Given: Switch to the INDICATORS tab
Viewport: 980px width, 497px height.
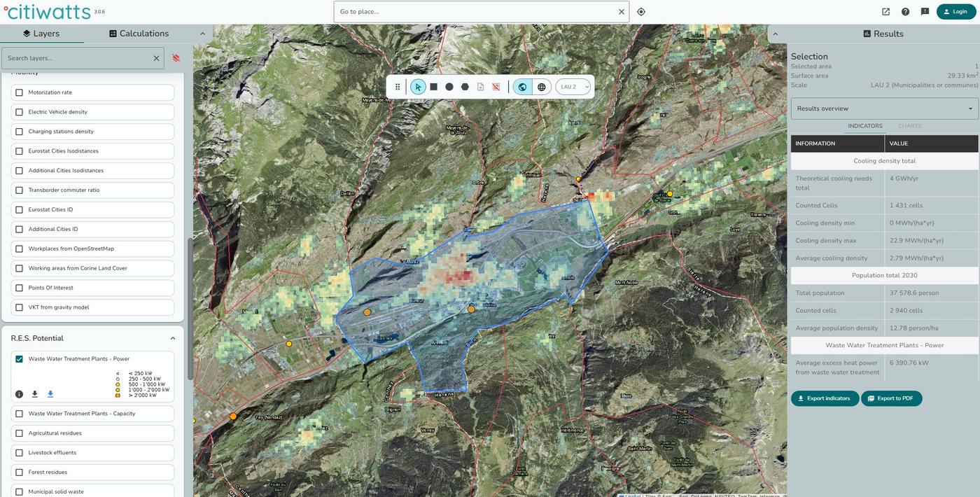Looking at the screenshot, I should click(865, 126).
